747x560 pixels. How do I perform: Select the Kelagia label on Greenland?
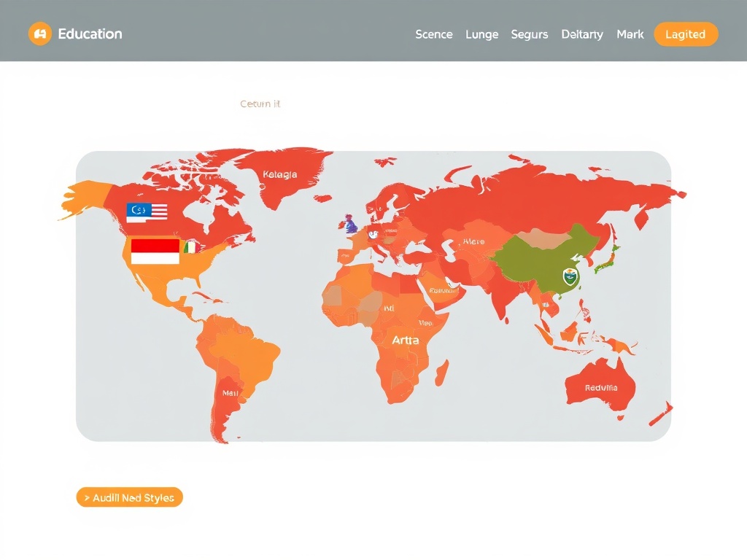(x=279, y=174)
